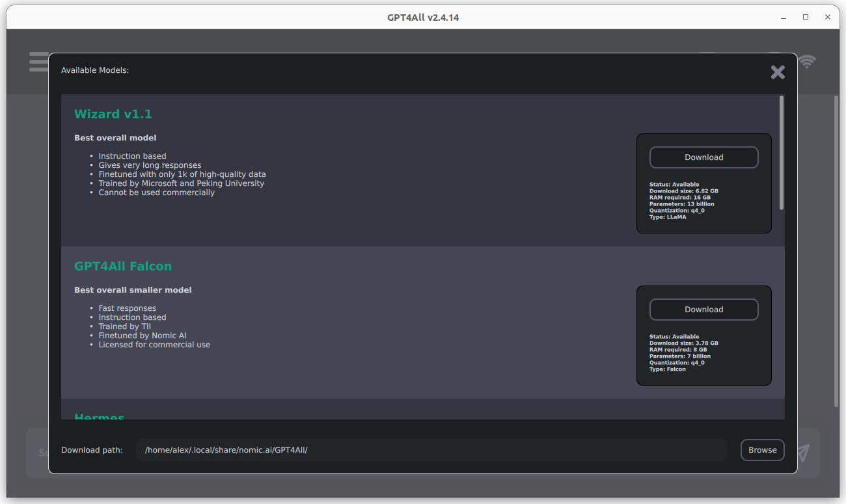This screenshot has height=504, width=846.
Task: Click the model list scrollbar thumb
Action: 782,153
